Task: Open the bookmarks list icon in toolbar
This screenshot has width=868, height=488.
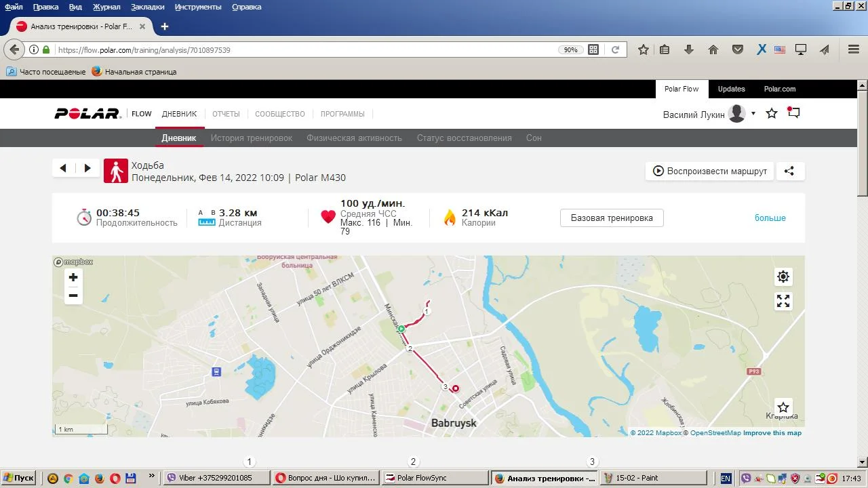Action: 665,49
